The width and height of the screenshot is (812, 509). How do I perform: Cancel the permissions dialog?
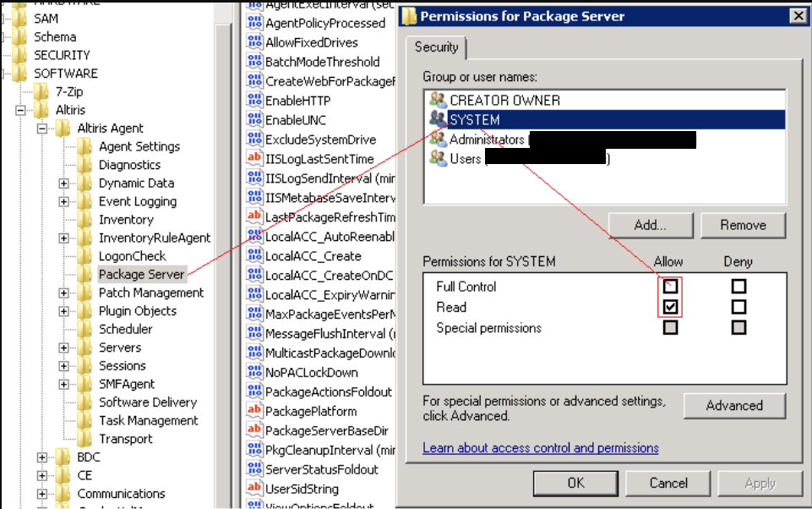(x=668, y=483)
